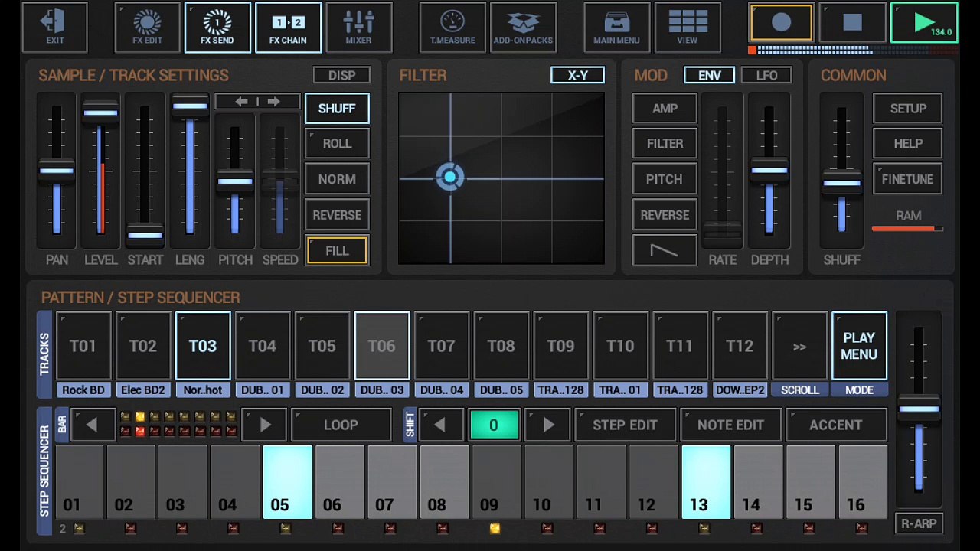
Task: Click the LEVEL slider
Action: [100, 171]
